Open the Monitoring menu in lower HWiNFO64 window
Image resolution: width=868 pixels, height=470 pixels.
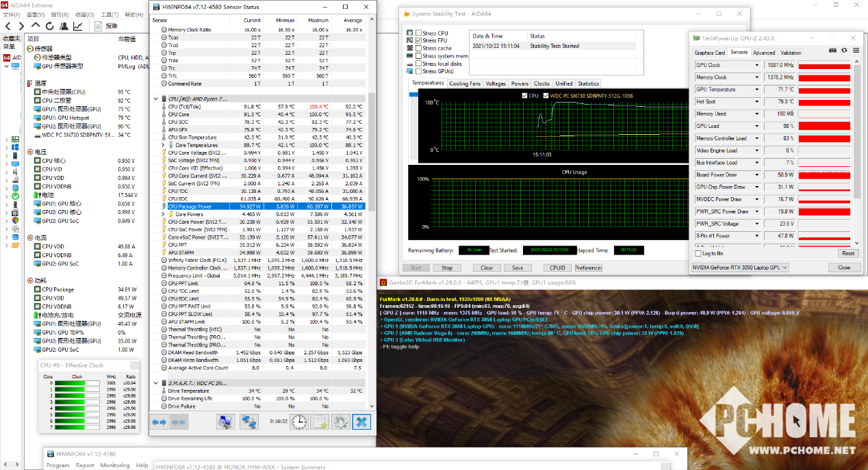(115, 465)
